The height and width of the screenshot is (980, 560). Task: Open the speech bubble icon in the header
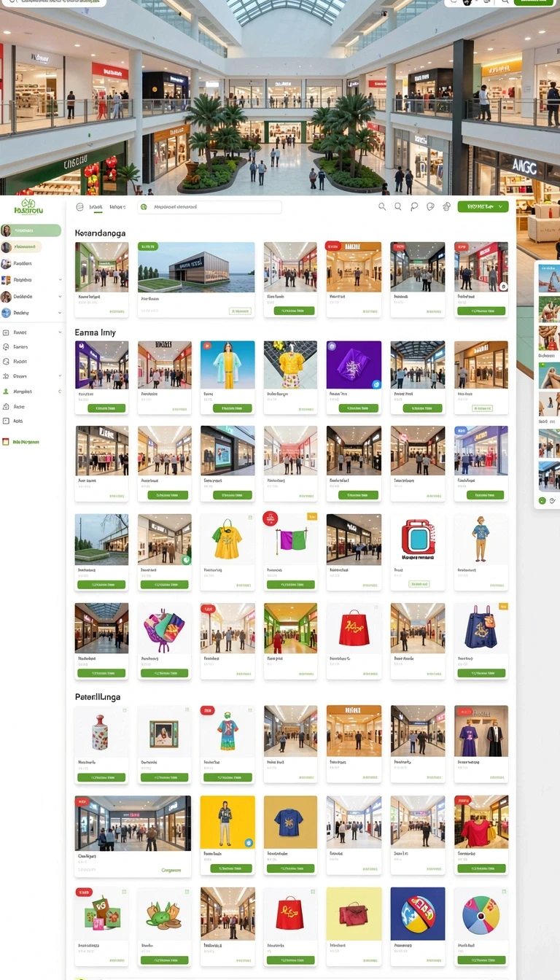point(414,207)
